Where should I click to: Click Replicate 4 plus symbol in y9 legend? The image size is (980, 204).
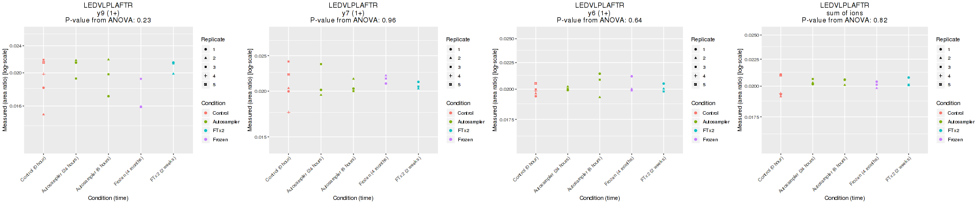pyautogui.click(x=206, y=76)
